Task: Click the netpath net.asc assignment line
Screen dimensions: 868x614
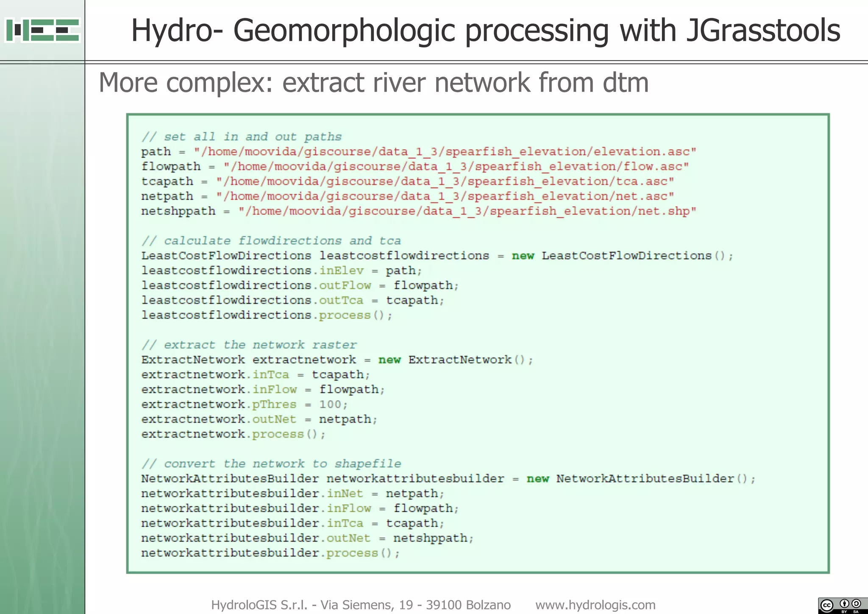Action: point(408,196)
